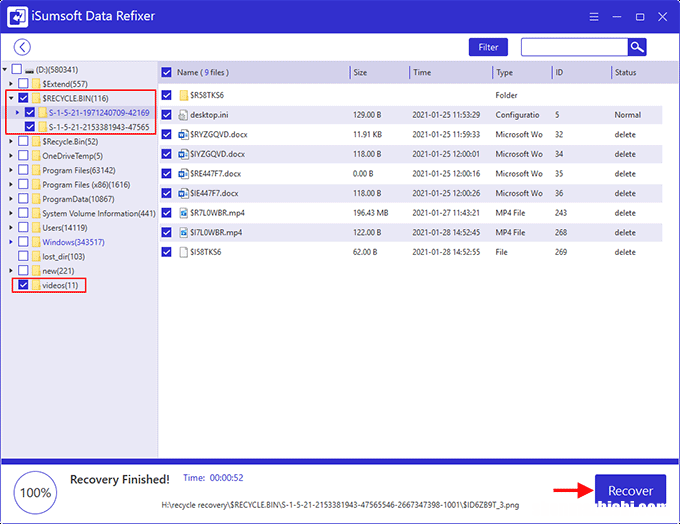The width and height of the screenshot is (680, 524).
Task: Expand the Program Files (x86) node
Action: (x=11, y=184)
